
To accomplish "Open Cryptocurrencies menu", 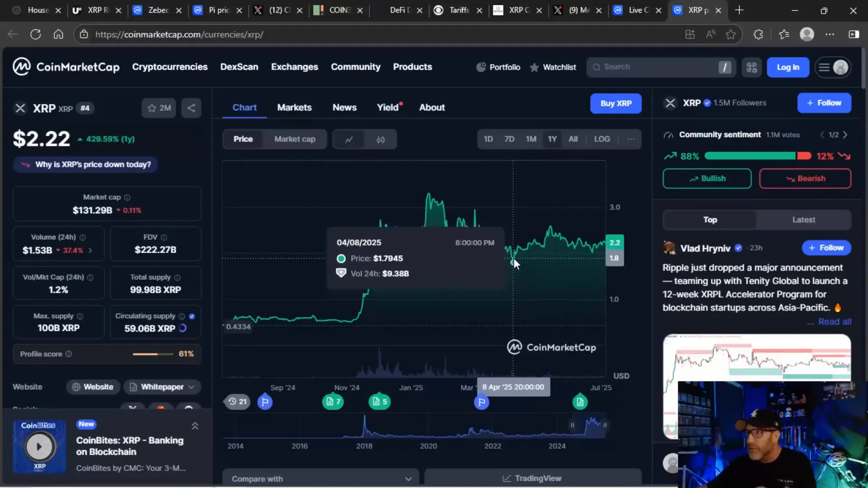I will coord(170,67).
